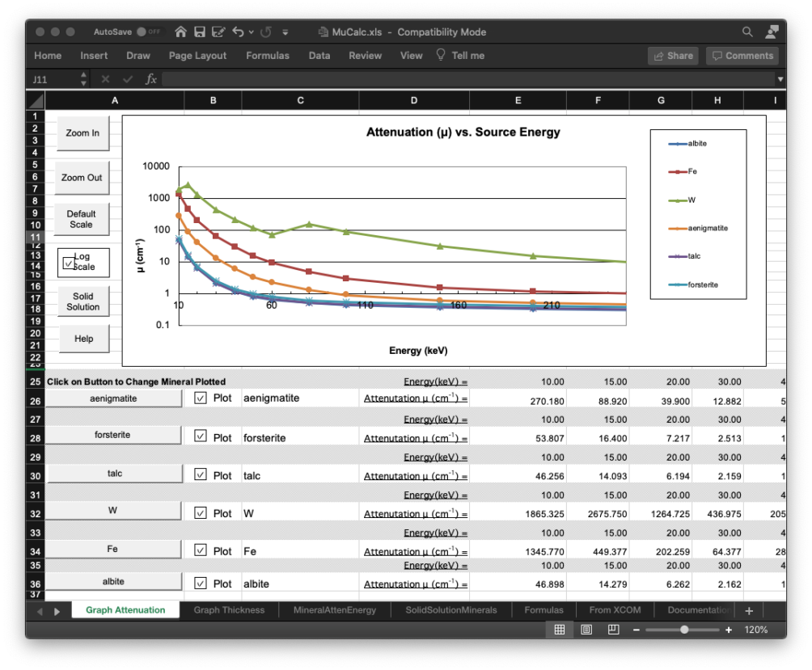
Task: Switch to the Graph Thickness sheet tab
Action: pyautogui.click(x=229, y=610)
